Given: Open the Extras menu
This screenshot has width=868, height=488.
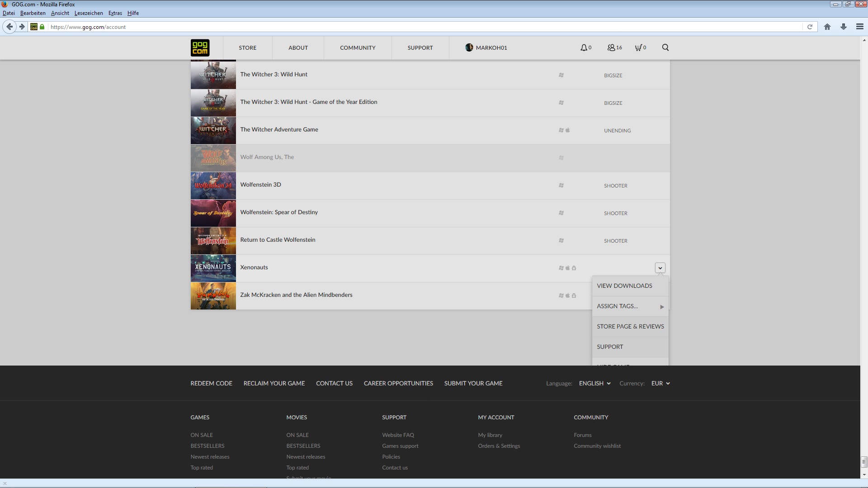Looking at the screenshot, I should (115, 13).
